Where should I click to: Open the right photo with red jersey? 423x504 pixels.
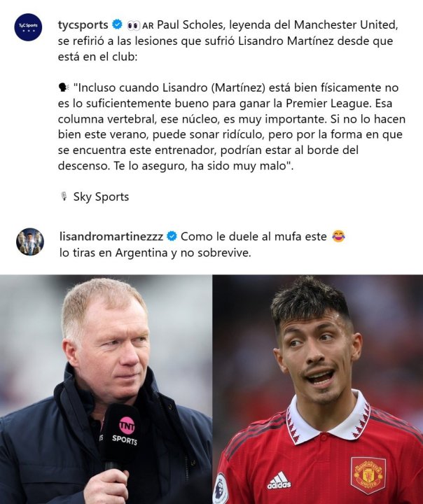coord(318,389)
